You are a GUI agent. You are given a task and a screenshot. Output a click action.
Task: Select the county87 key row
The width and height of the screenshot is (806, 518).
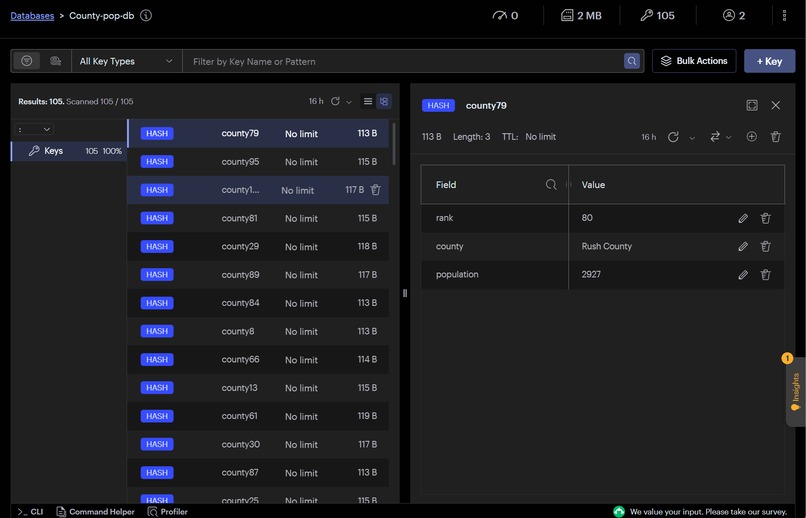pos(258,473)
